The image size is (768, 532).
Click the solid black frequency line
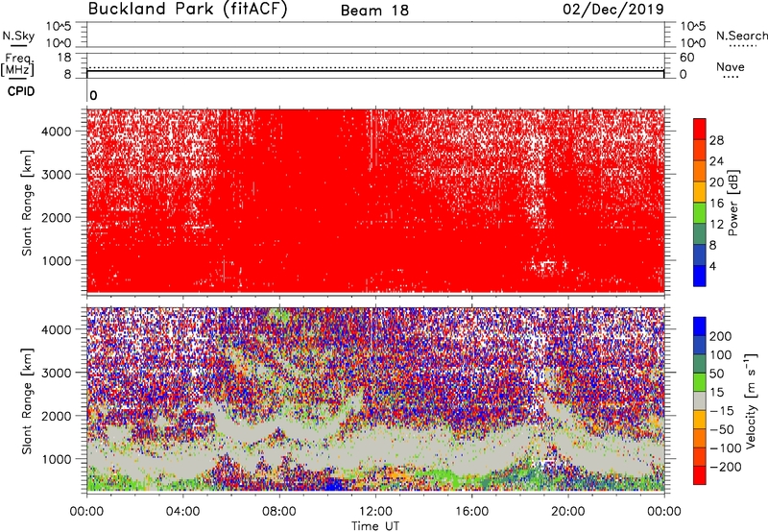click(x=375, y=71)
